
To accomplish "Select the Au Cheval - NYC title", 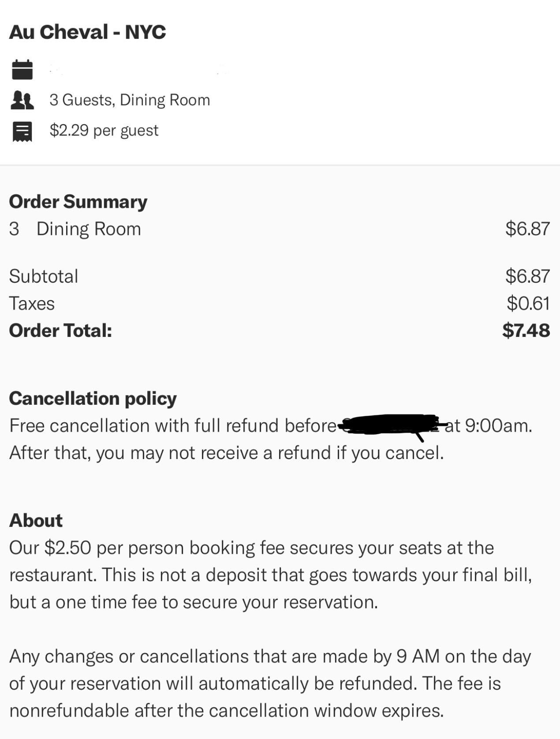I will click(x=88, y=32).
